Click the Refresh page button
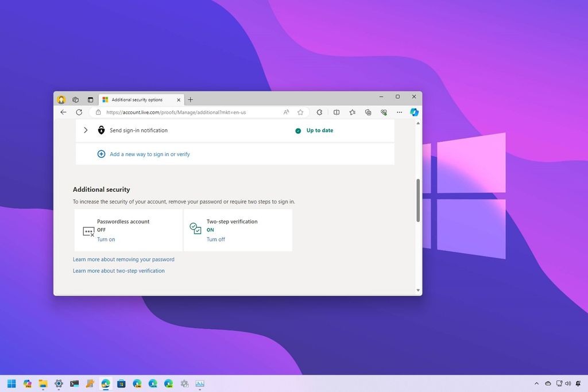 coord(79,112)
